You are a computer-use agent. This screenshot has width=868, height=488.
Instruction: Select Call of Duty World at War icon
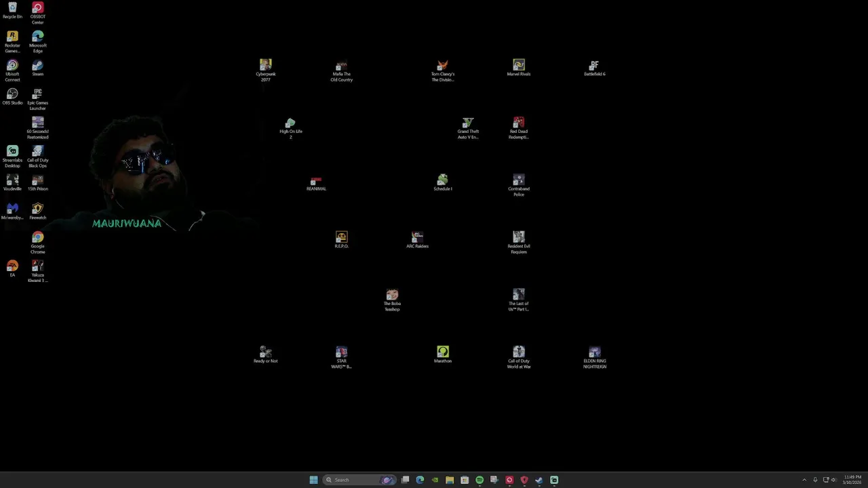click(519, 358)
